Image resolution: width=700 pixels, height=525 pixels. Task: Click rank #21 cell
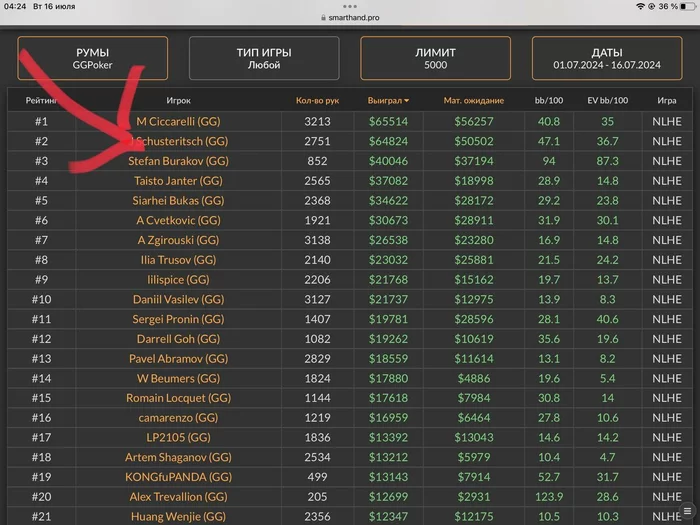pos(41,517)
